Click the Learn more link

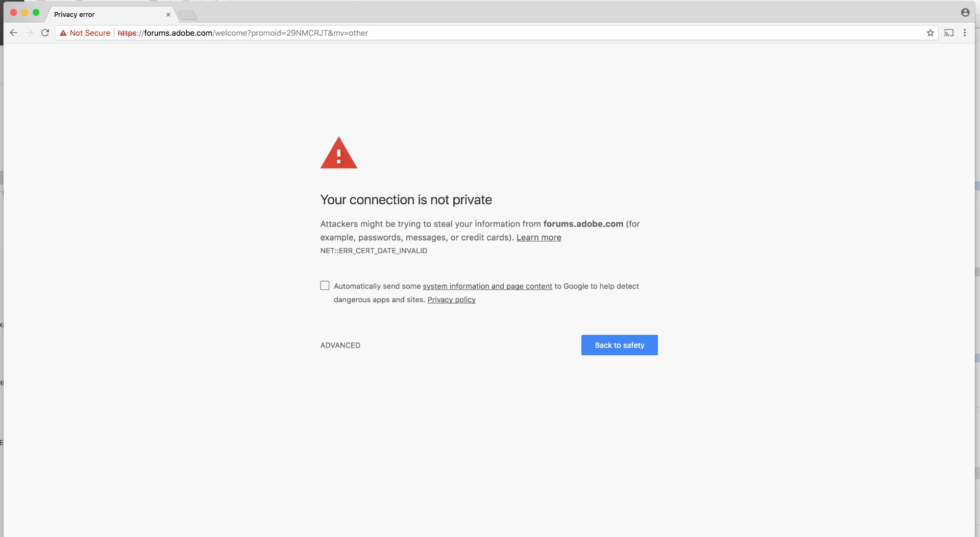(x=538, y=237)
